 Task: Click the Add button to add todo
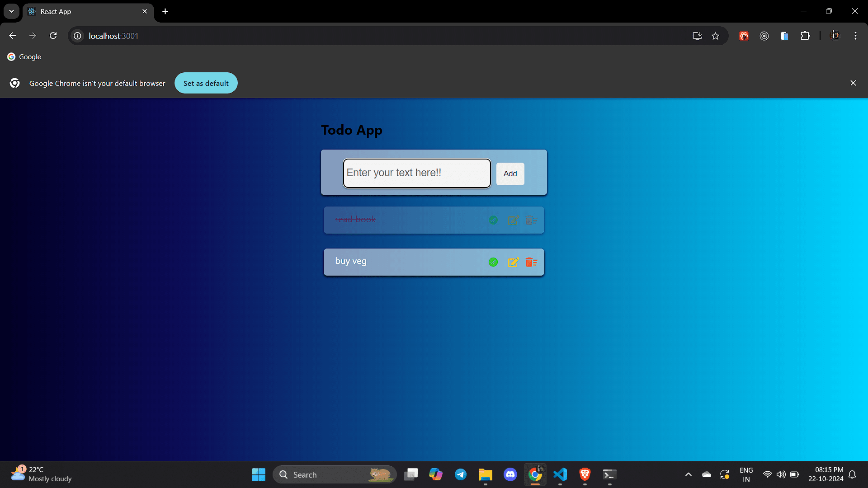click(510, 174)
